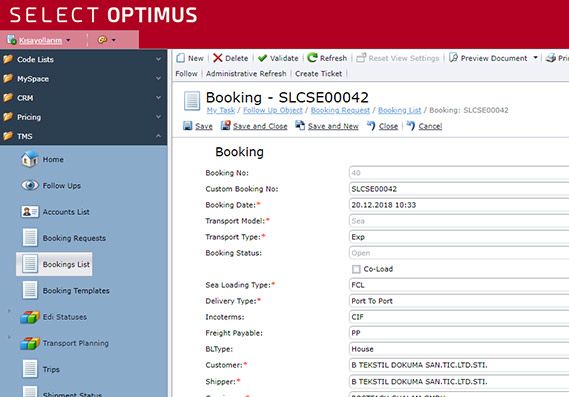Click the BLType field showing House
This screenshot has height=397, width=569.
(x=459, y=349)
